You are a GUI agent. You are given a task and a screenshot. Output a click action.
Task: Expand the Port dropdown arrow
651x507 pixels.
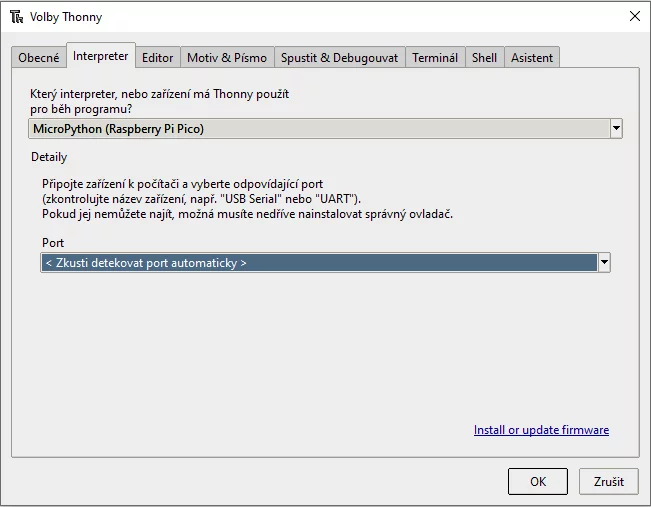coord(604,262)
